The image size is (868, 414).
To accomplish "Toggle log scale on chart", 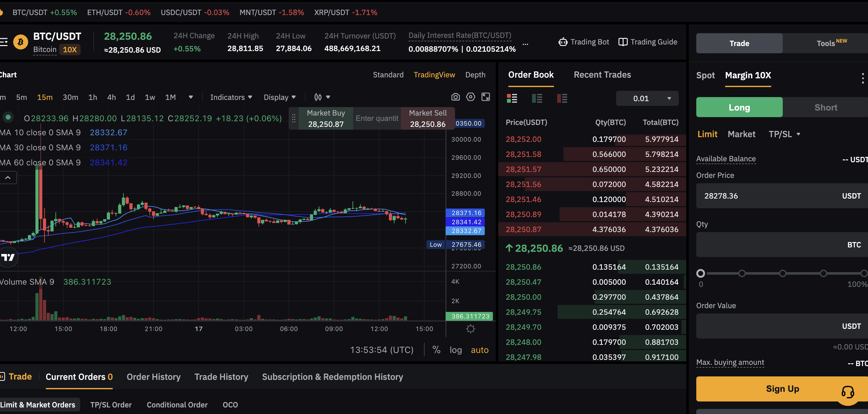I will tap(456, 350).
